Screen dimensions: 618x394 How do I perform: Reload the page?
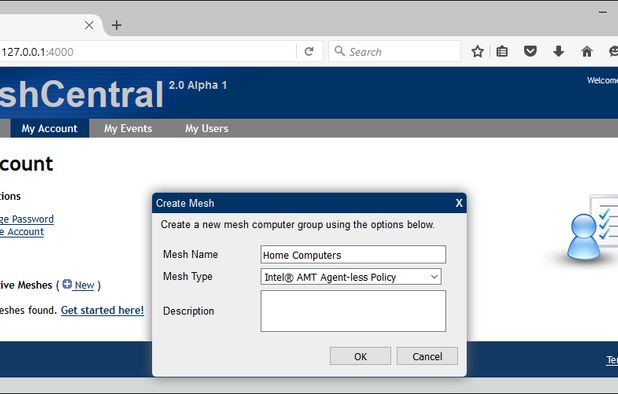coord(309,51)
